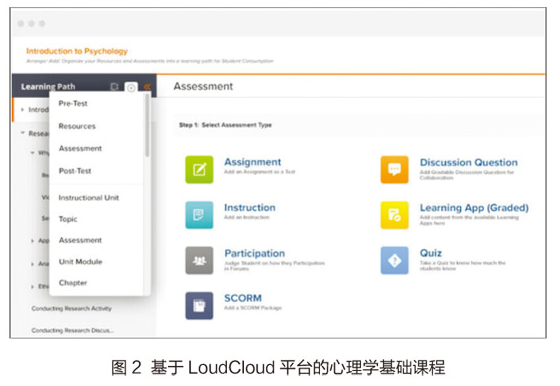Choose Pre-Test from the dropdown menu
This screenshot has height=386, width=560.
tap(73, 104)
